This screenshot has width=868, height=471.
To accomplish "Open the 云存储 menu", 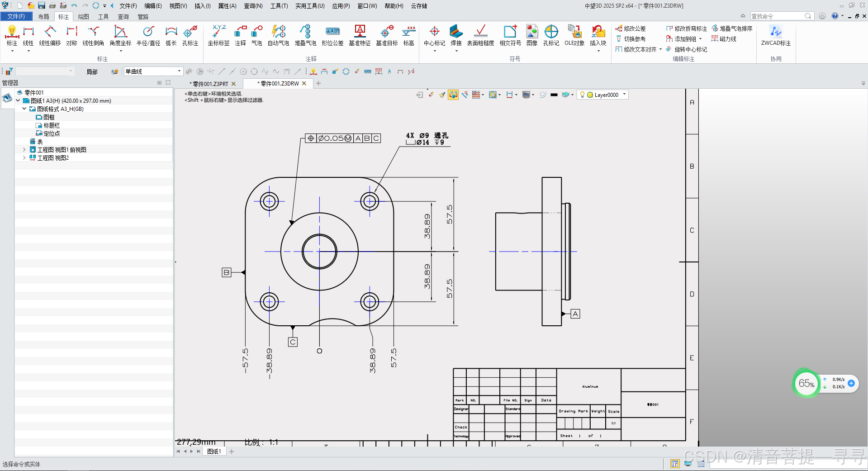I will tap(419, 6).
